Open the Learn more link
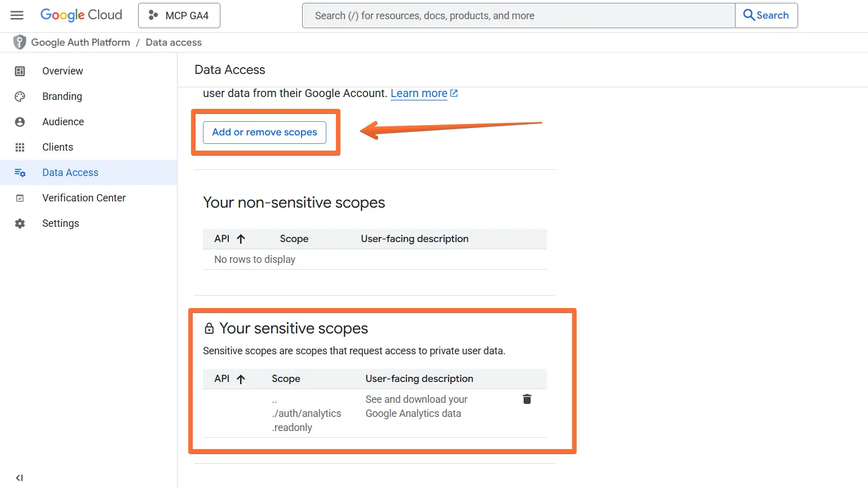The width and height of the screenshot is (868, 488). click(419, 93)
